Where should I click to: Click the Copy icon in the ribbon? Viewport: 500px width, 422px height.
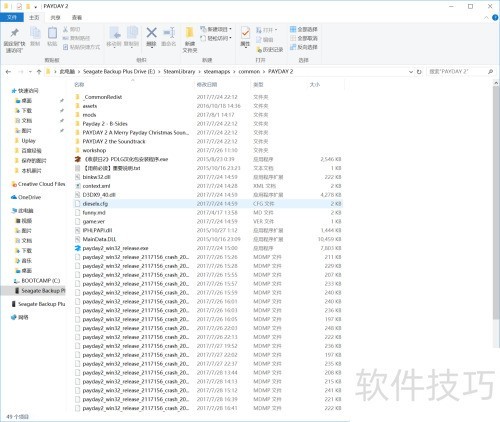click(35, 33)
